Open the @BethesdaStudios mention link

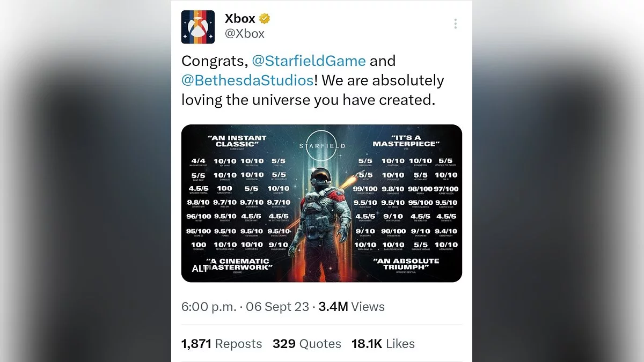coord(247,80)
